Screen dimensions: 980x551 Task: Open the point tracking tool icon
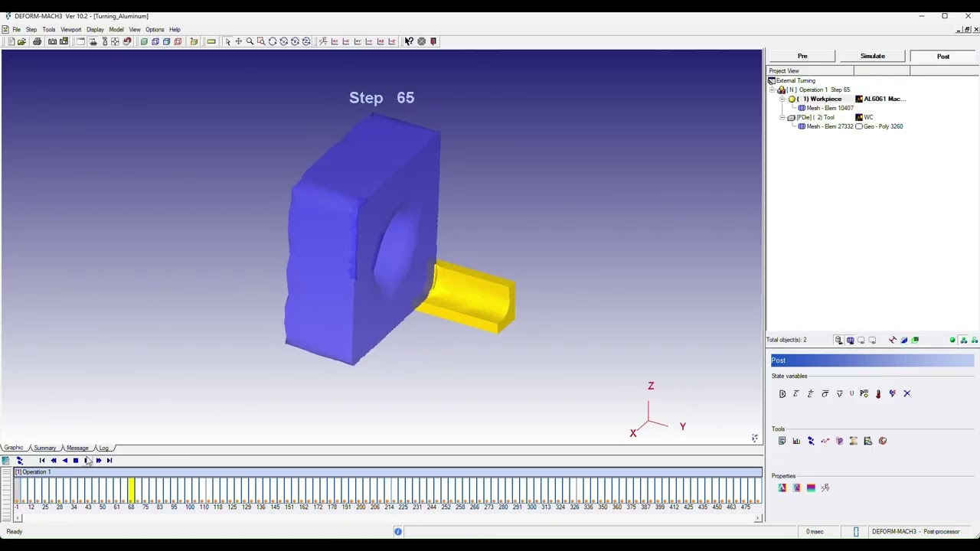811,441
